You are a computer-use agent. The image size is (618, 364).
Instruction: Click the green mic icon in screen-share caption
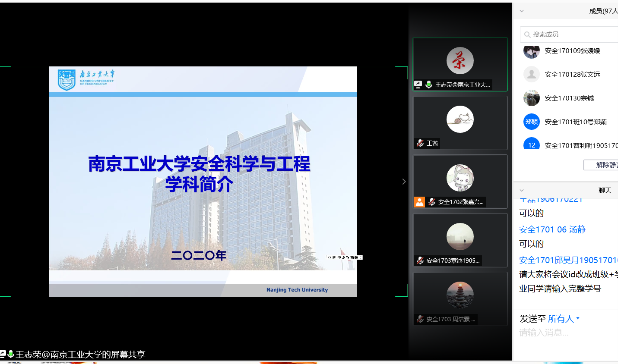click(11, 354)
